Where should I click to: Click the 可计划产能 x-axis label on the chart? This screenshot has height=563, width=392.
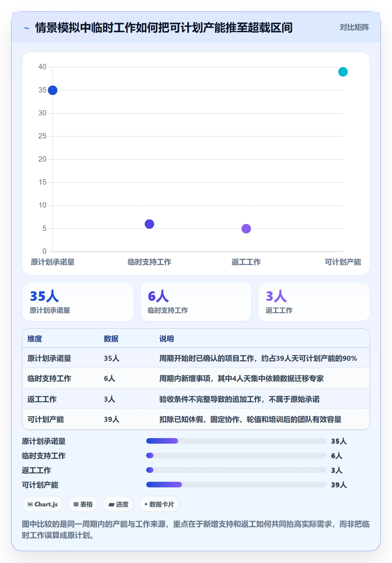pyautogui.click(x=343, y=262)
